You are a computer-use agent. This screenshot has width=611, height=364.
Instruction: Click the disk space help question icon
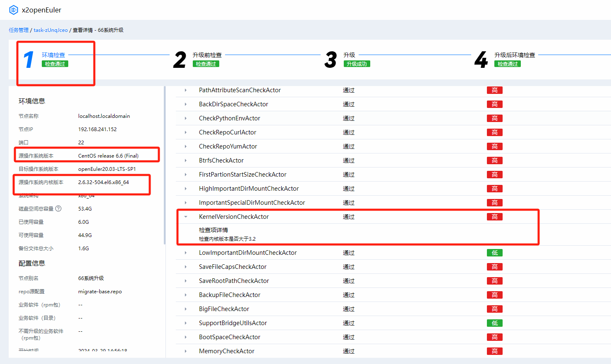58,208
